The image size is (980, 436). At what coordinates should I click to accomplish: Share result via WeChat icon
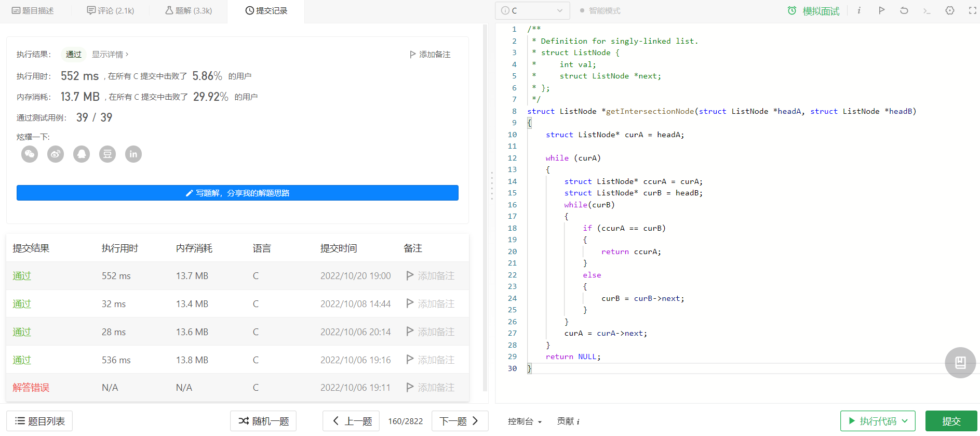[x=30, y=154]
